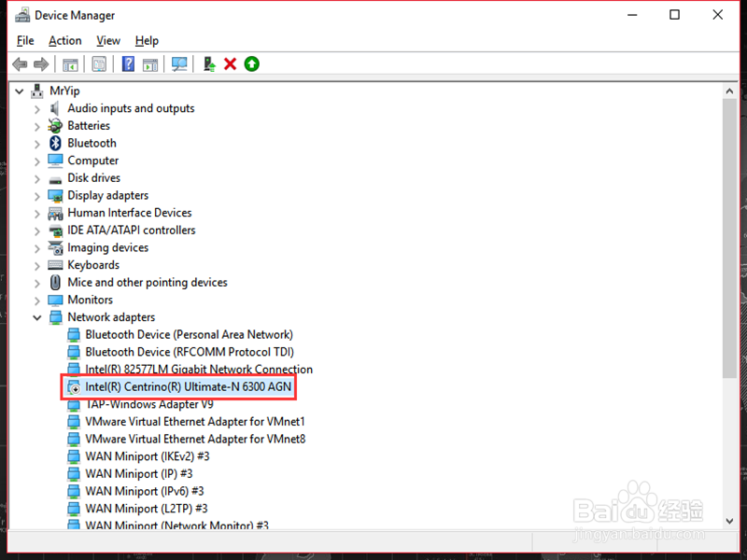Click the Human Interface Devices icon
The height and width of the screenshot is (560, 747).
pyautogui.click(x=55, y=213)
